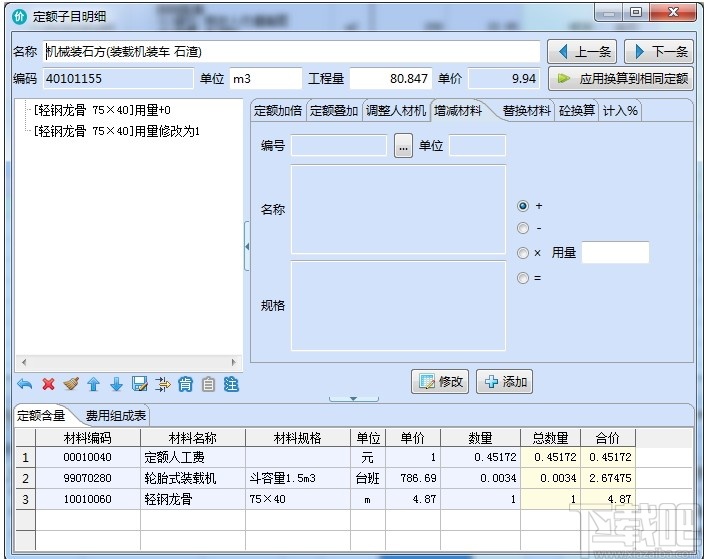Open the 增减材料 tab
Viewport: 704px width, 559px height.
point(458,110)
